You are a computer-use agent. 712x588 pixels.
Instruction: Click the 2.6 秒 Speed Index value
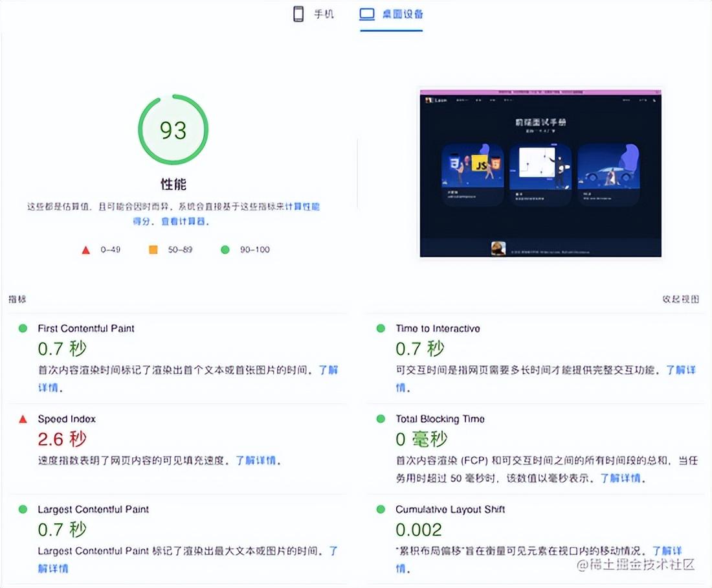(61, 439)
